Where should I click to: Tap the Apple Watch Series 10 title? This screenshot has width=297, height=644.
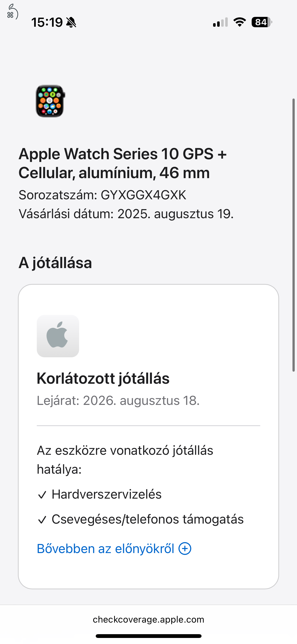pyautogui.click(x=123, y=163)
